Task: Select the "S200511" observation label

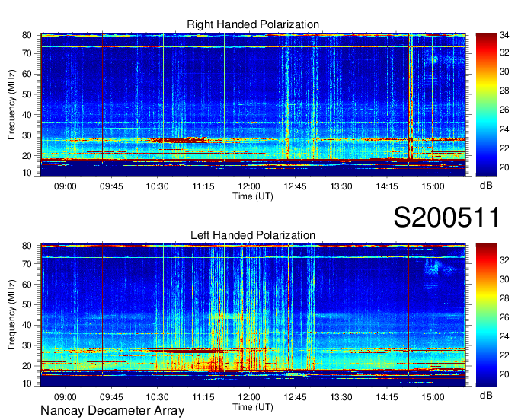Action: tap(446, 217)
